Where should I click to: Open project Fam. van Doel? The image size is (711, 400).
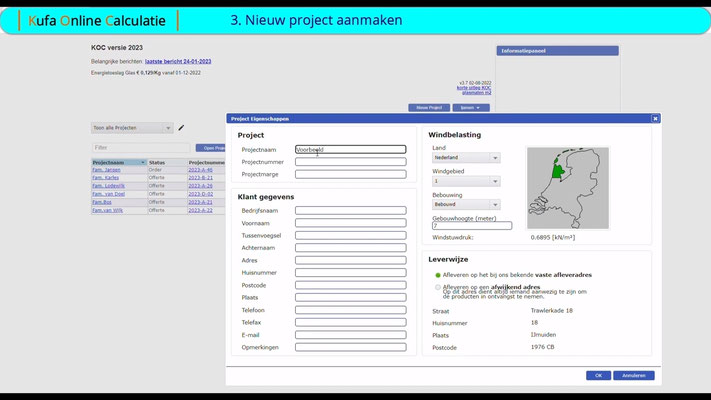tap(108, 194)
